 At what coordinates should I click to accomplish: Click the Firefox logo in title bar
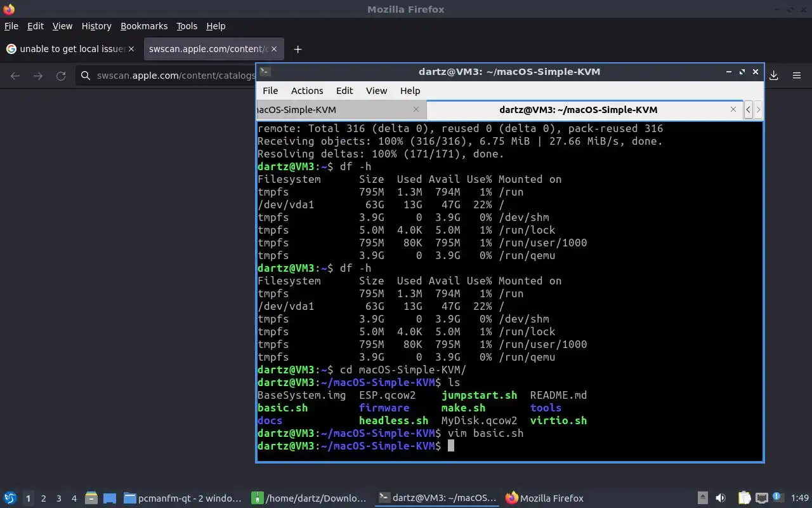click(x=9, y=9)
